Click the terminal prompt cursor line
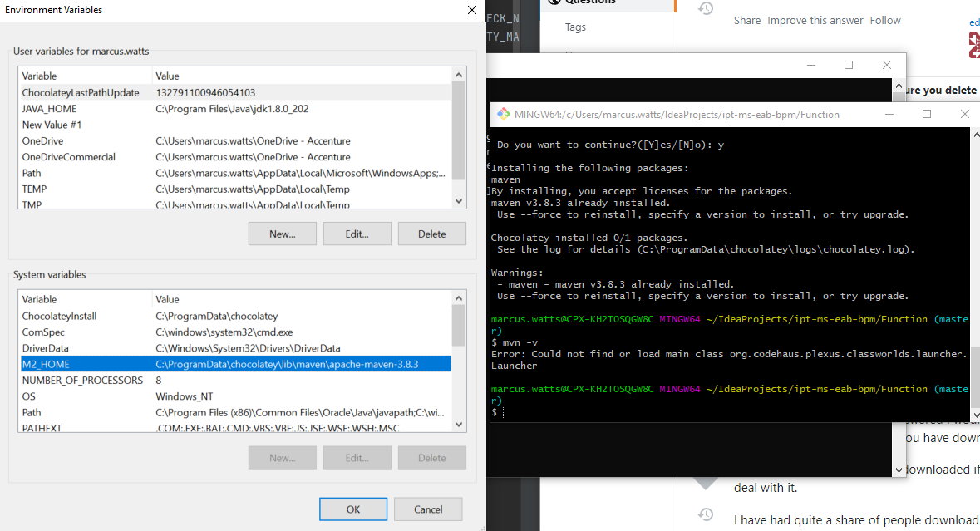Screen dimensions: 980x531 pyautogui.click(x=498, y=412)
